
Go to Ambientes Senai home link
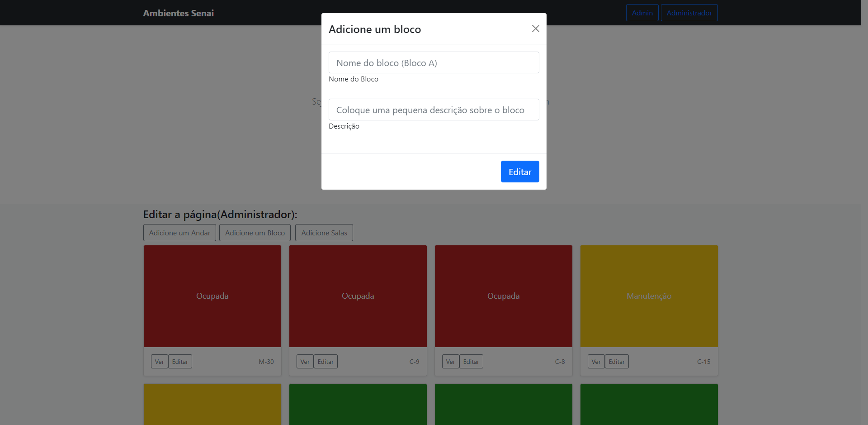tap(179, 13)
